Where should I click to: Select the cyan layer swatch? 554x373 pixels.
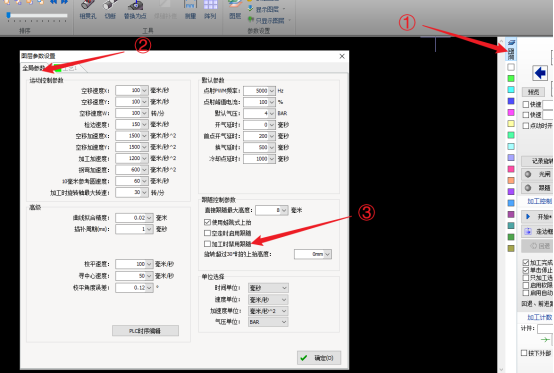511,90
